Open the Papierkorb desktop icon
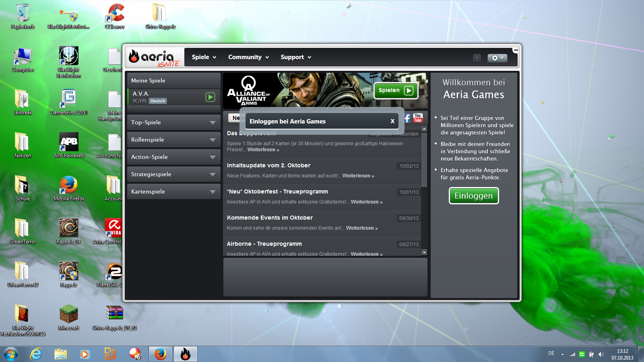 pyautogui.click(x=23, y=16)
